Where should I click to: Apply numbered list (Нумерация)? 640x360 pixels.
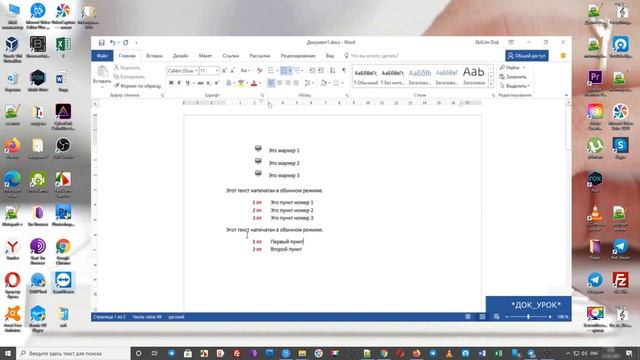pos(284,71)
